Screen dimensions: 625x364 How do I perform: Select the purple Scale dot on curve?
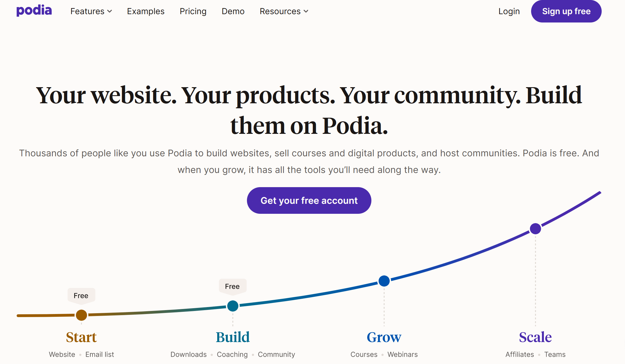(x=535, y=229)
